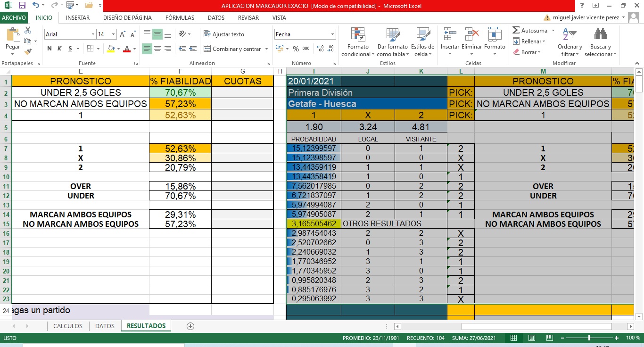Toggle left horizontal alignment
The width and height of the screenshot is (644, 347).
click(147, 49)
